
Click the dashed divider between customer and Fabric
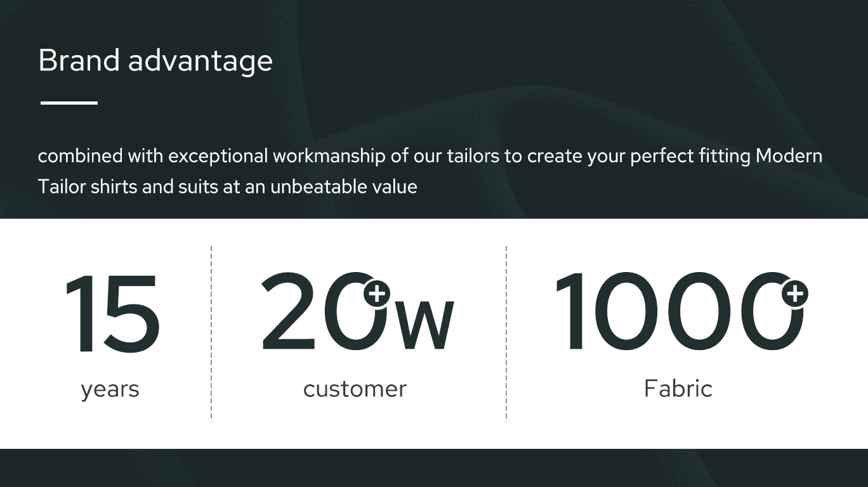(506, 333)
